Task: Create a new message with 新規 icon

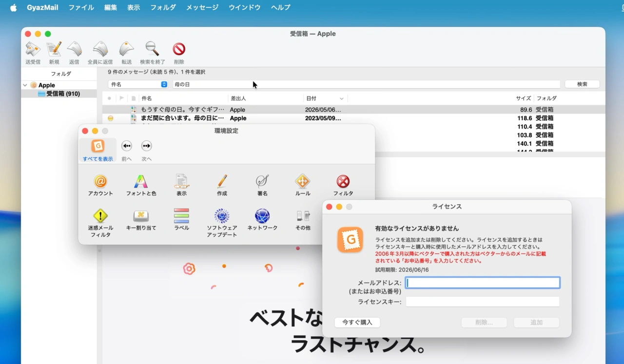Action: click(x=54, y=49)
